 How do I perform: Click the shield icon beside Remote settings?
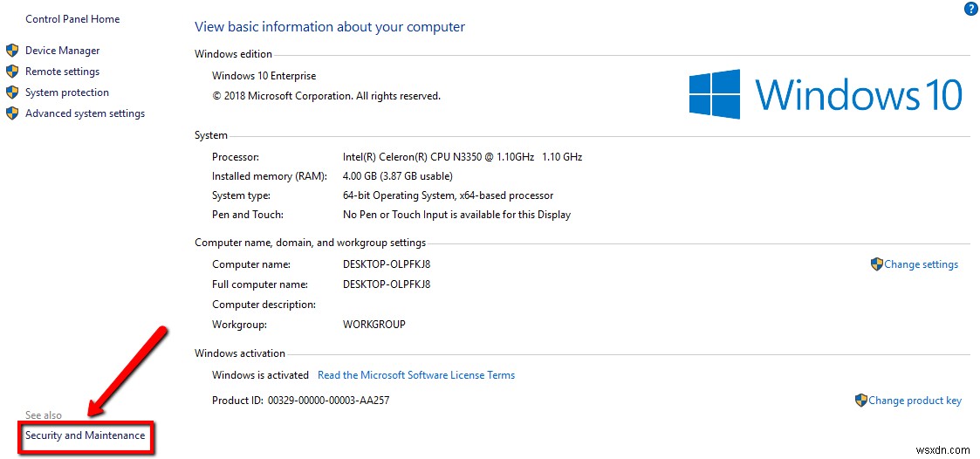click(12, 72)
